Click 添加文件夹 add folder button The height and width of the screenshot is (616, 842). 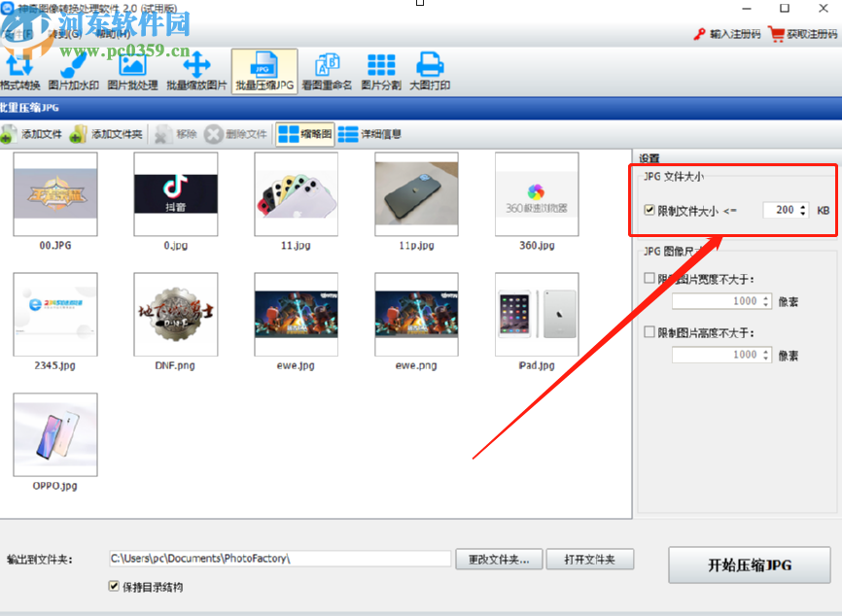click(106, 134)
